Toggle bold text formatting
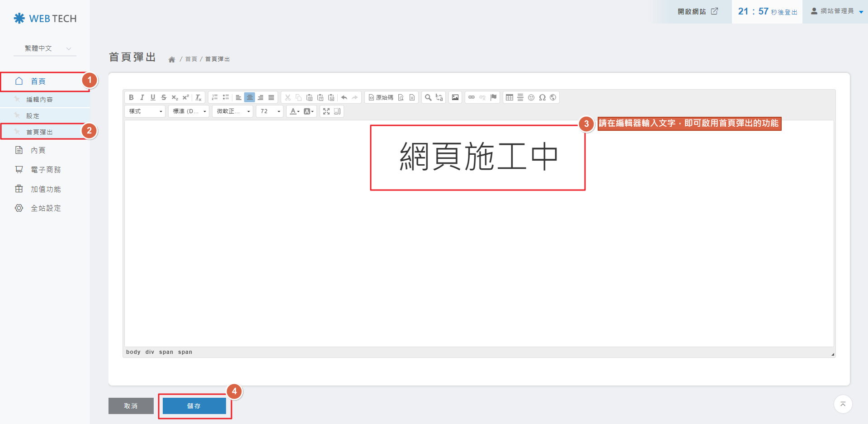 click(x=131, y=97)
